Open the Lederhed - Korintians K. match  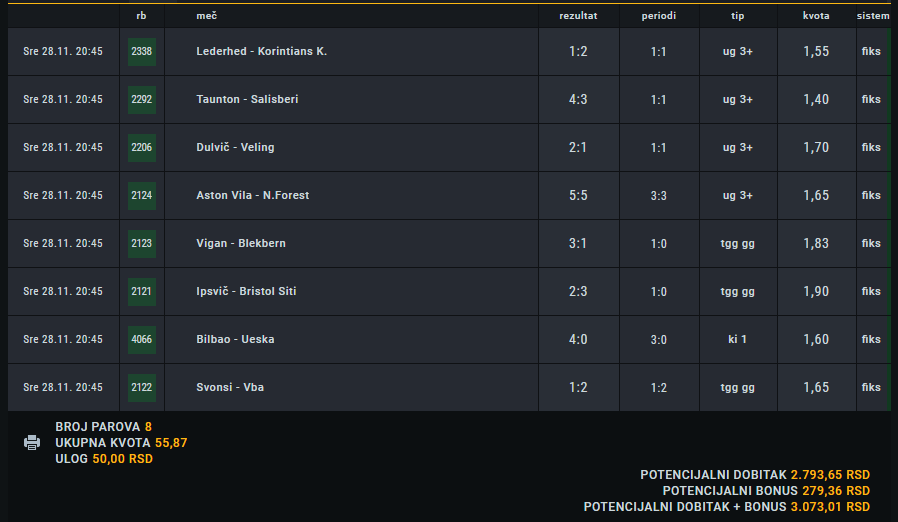point(262,52)
